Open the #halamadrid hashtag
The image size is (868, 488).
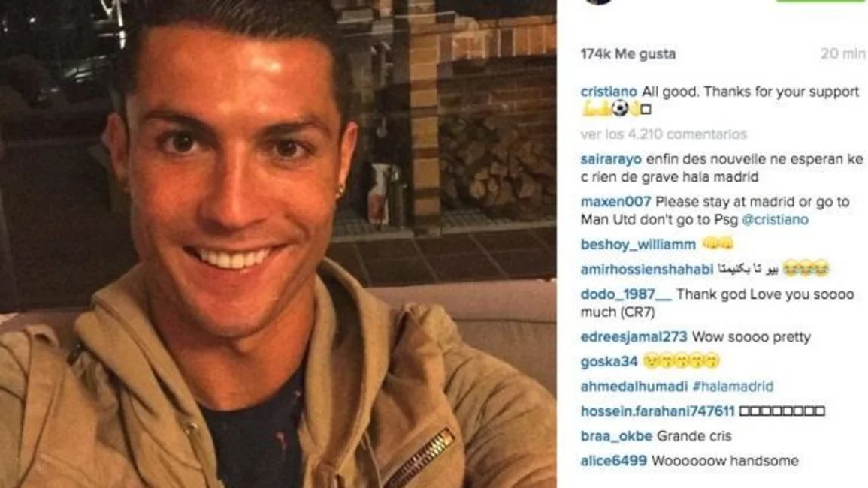tap(733, 386)
